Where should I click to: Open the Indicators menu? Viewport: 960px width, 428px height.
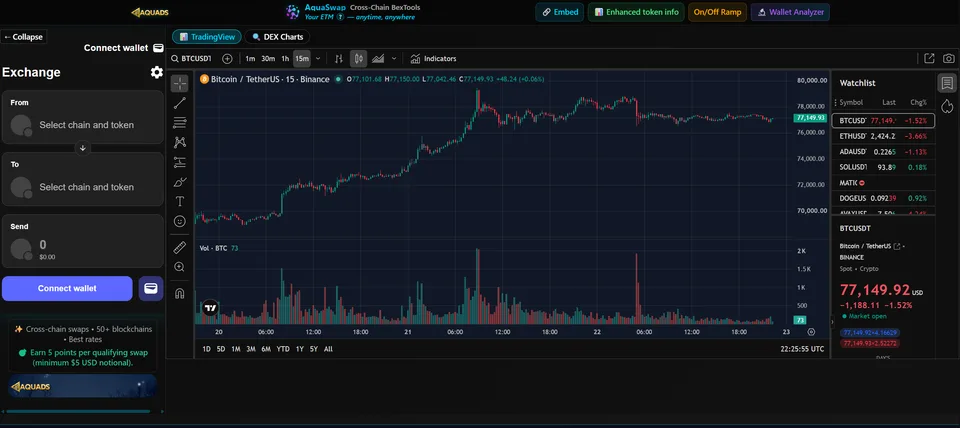[433, 59]
